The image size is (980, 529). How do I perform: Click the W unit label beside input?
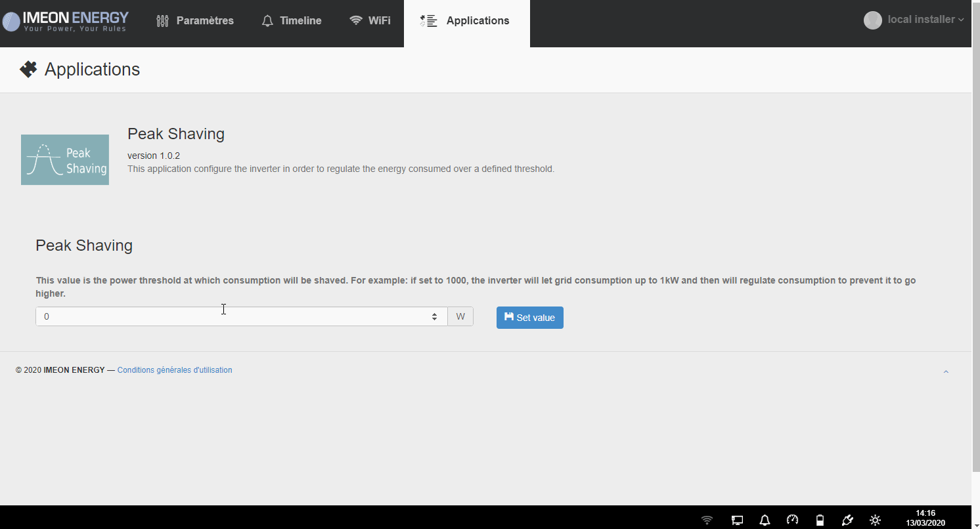click(460, 316)
